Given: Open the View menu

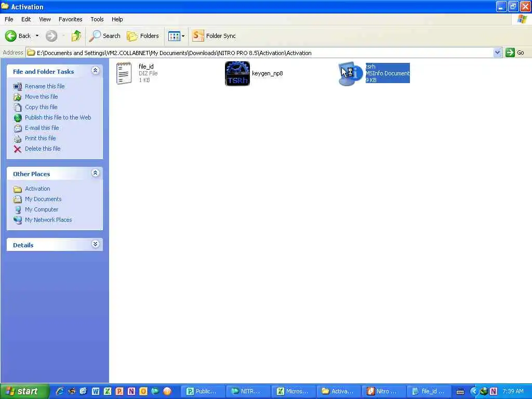Looking at the screenshot, I should pyautogui.click(x=45, y=19).
